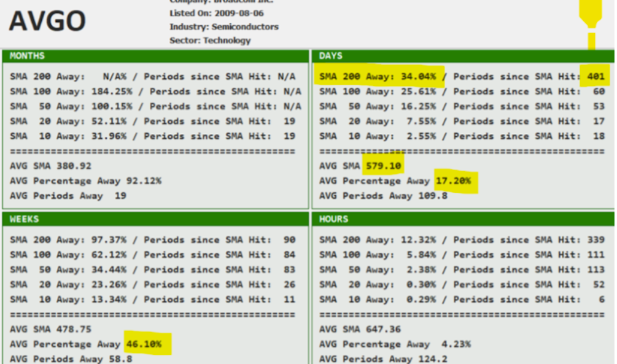Image resolution: width=617 pixels, height=364 pixels.
Task: Click the HOURS panel header
Action: pos(463,219)
